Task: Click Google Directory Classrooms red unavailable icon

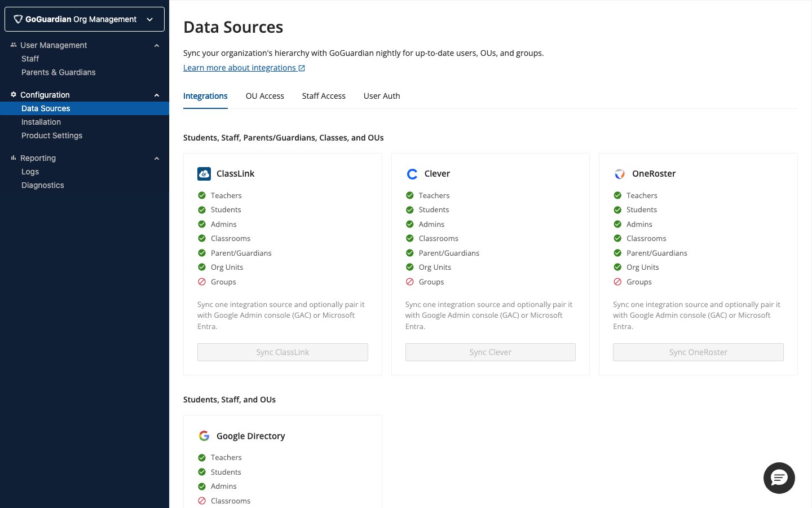Action: (x=202, y=501)
